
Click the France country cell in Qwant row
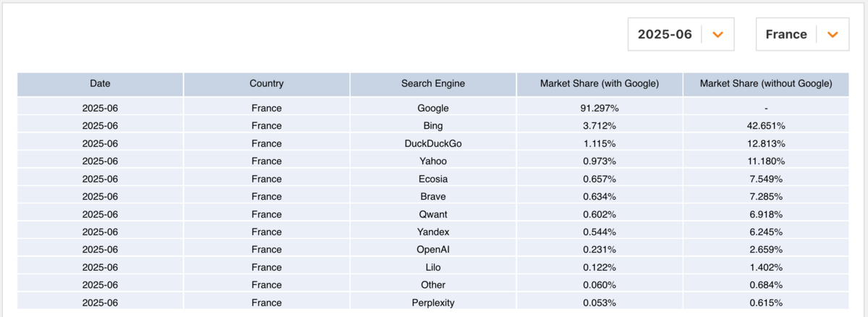[x=267, y=214]
